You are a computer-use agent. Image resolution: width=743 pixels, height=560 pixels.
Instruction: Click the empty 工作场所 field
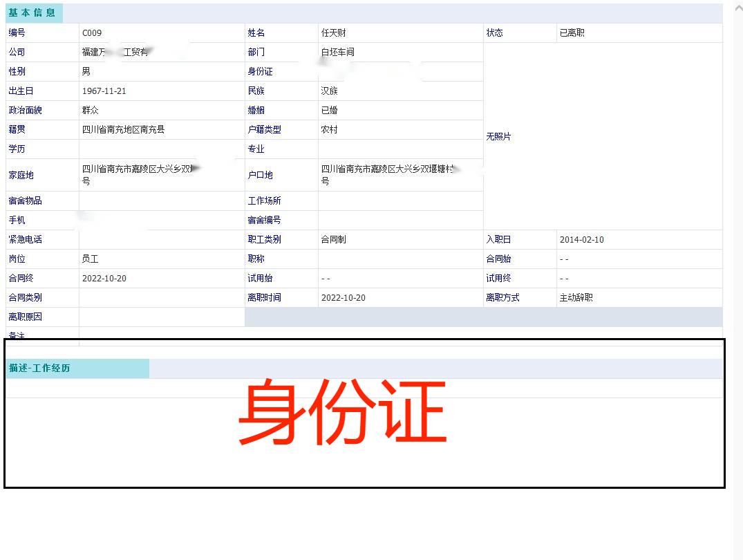point(400,201)
